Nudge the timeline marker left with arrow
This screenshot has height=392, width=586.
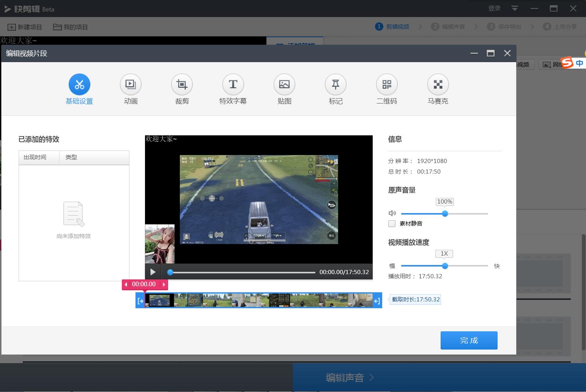126,284
